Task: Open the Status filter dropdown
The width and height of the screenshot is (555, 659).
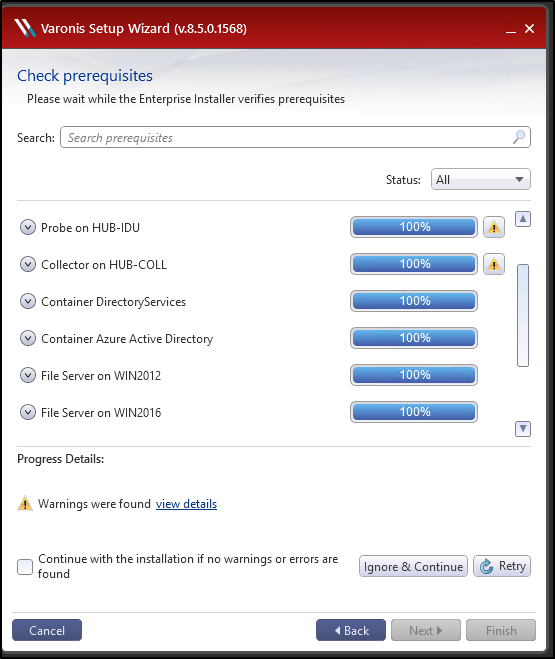Action: pyautogui.click(x=481, y=179)
